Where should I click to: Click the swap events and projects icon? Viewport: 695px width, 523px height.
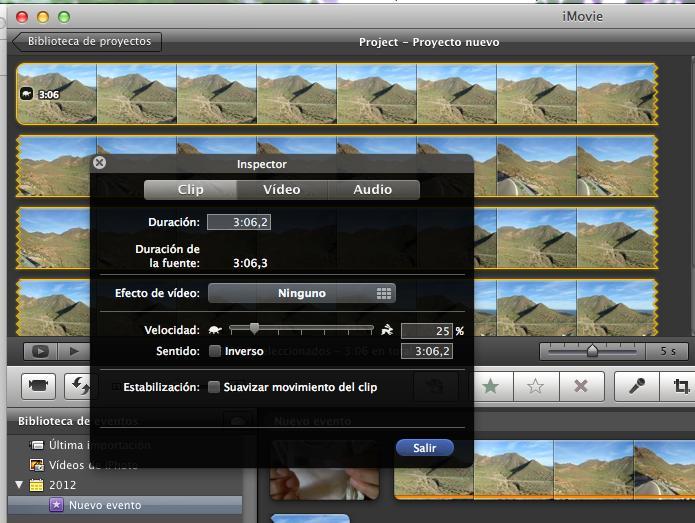tap(77, 386)
